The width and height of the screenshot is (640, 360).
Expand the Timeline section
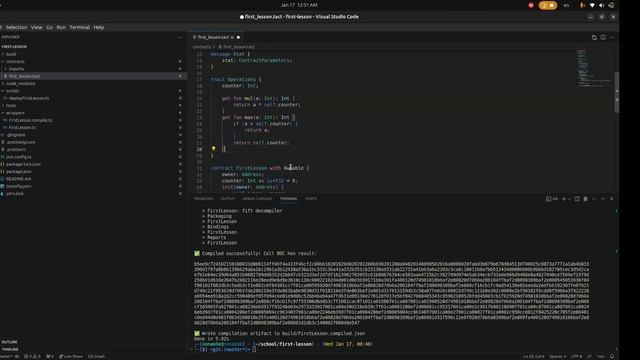[x=10, y=349]
